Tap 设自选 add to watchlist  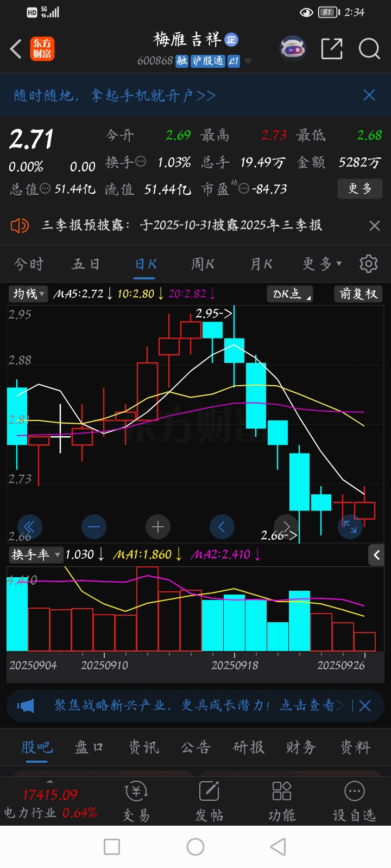coord(354,802)
